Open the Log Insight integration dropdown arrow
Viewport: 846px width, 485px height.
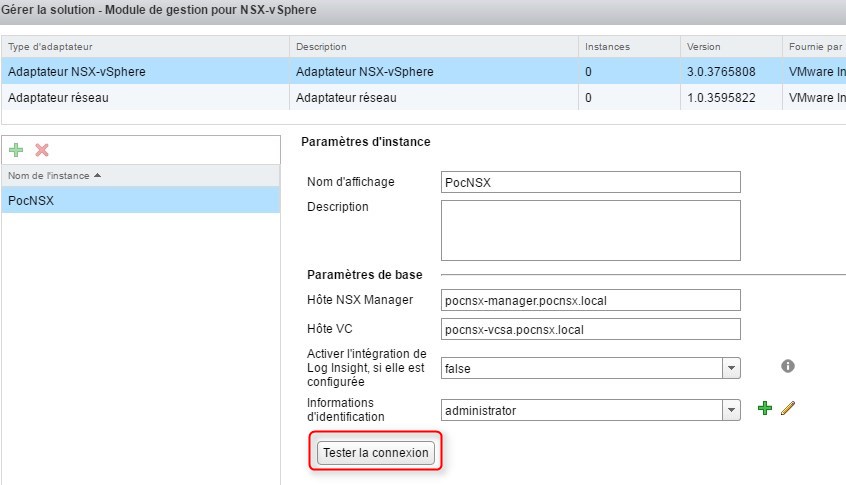pos(732,368)
